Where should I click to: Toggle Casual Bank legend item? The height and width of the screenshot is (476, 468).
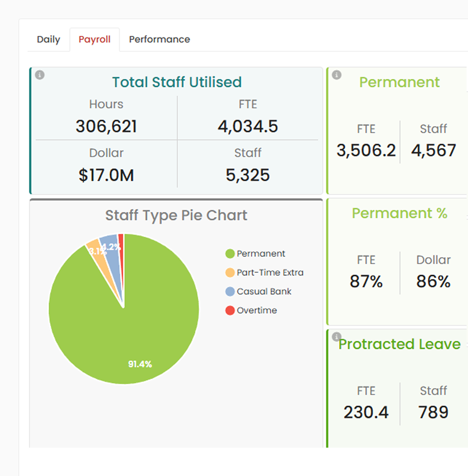(x=258, y=291)
